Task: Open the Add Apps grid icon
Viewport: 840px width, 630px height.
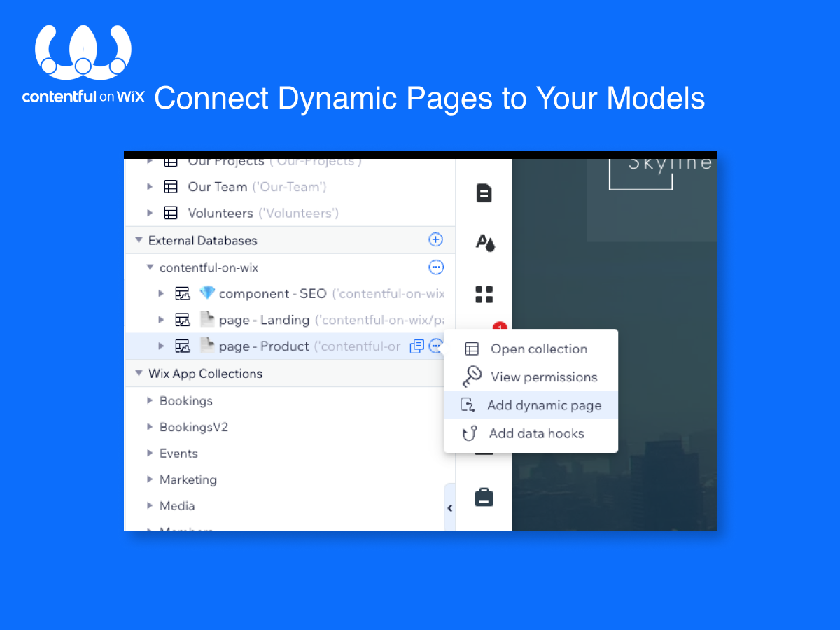Action: (484, 294)
